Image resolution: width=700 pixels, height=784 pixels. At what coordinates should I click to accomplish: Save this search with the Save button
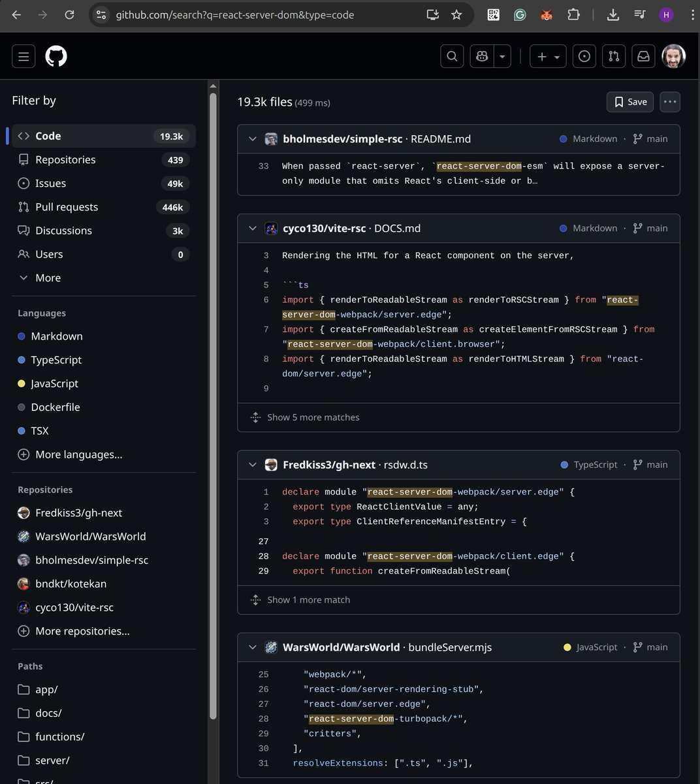tap(630, 102)
